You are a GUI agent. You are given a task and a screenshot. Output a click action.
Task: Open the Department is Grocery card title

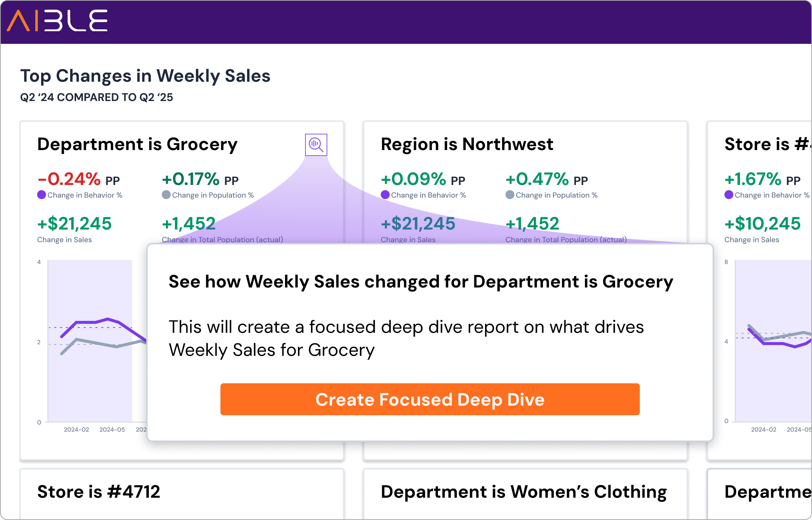137,144
